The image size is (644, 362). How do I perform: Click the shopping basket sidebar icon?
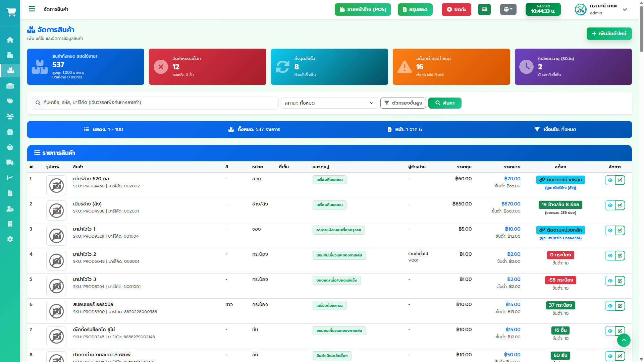[x=10, y=147]
